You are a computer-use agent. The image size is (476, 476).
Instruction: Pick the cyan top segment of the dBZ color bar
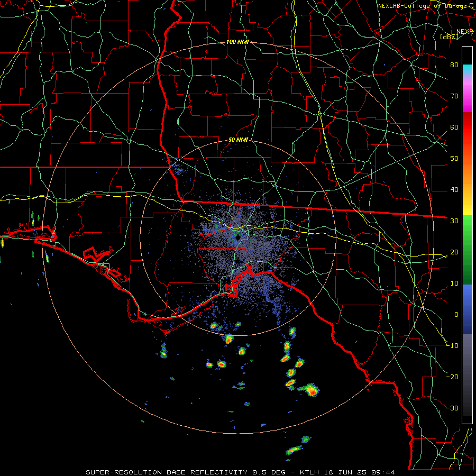point(467,70)
